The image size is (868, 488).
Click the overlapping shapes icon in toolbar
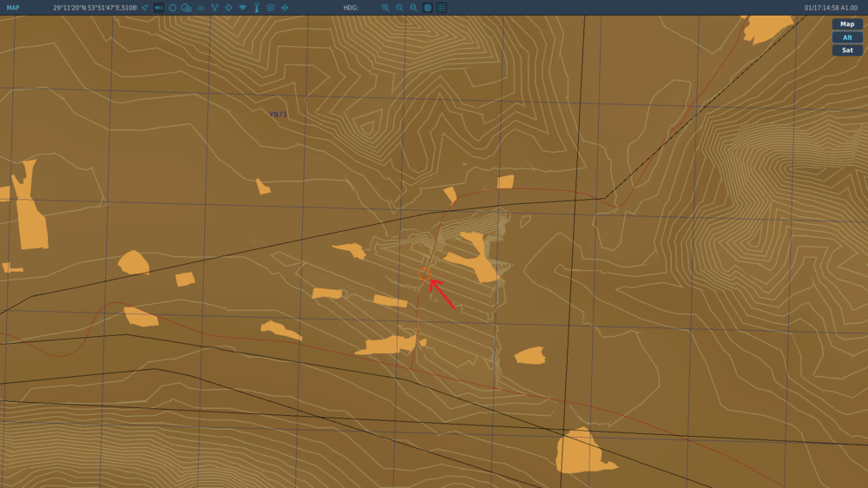click(x=187, y=8)
